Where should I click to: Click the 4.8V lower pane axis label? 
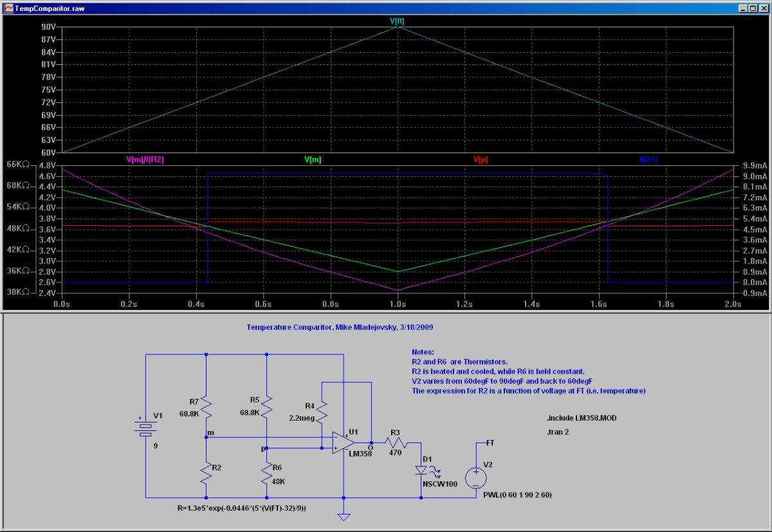49,165
